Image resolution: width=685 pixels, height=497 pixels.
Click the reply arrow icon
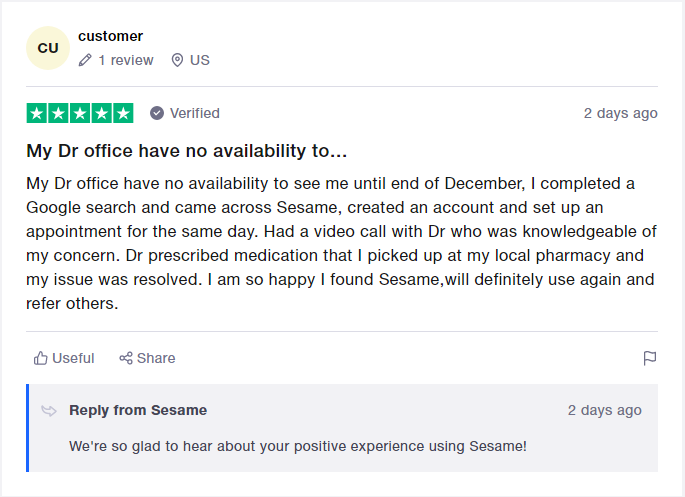click(x=49, y=411)
